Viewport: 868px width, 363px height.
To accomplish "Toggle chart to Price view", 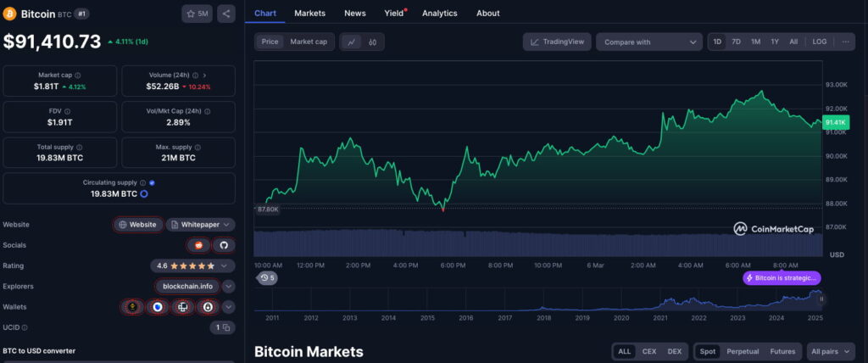I will tap(270, 42).
